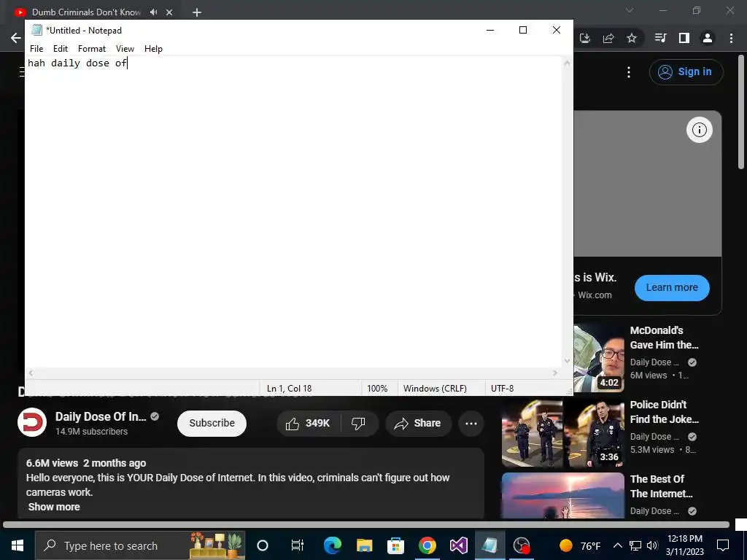Click Chrome share page icon
This screenshot has width=747, height=560.
(608, 38)
